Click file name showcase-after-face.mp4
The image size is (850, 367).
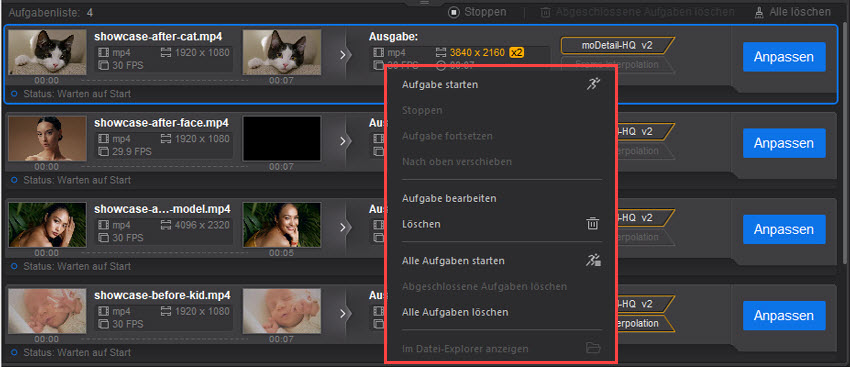pyautogui.click(x=161, y=123)
